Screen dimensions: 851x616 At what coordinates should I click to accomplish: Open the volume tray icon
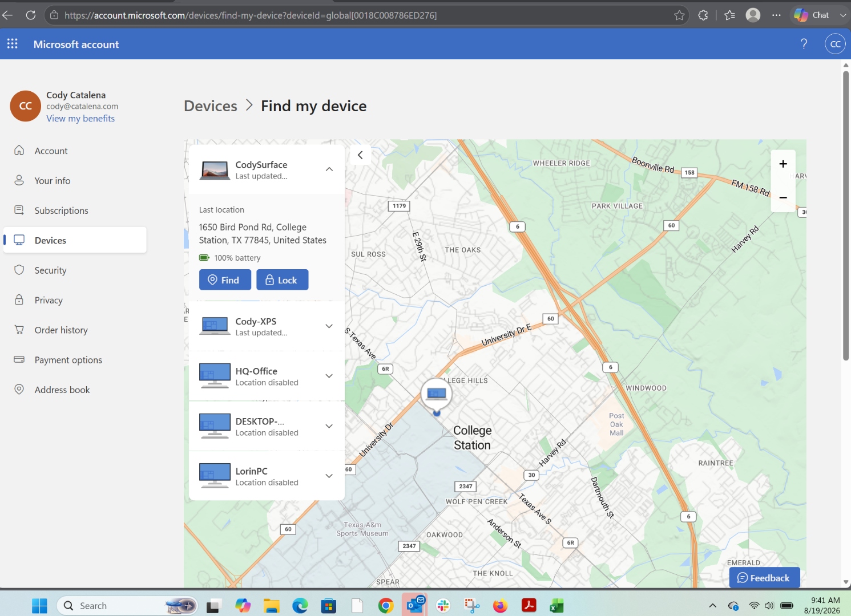click(x=769, y=606)
